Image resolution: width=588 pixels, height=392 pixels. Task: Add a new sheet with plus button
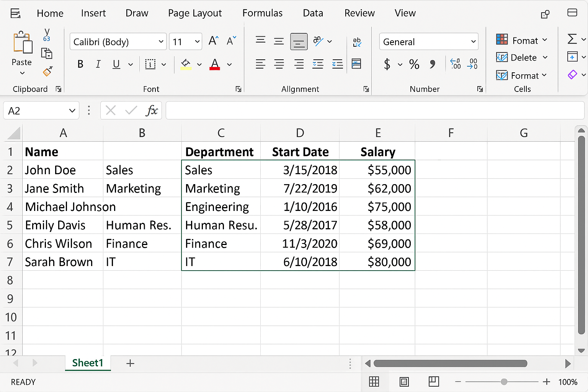(130, 363)
